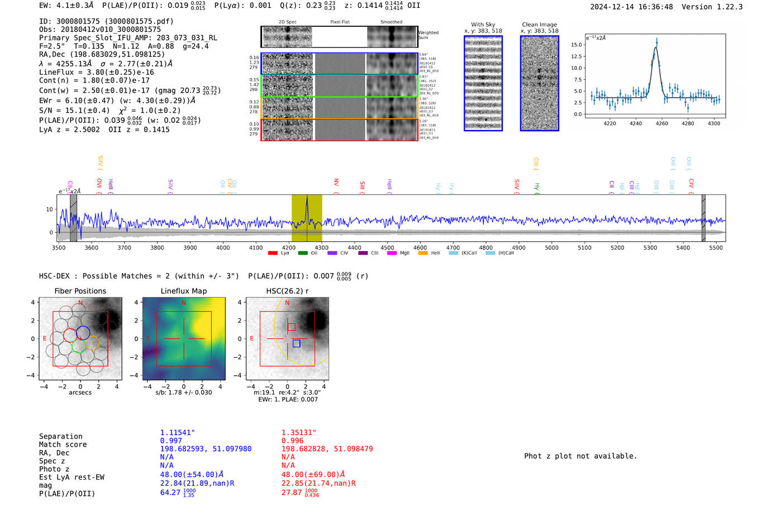Image resolution: width=782 pixels, height=532 pixels.
Task: Open the HSC(26.2) r image panel
Action: click(x=287, y=339)
